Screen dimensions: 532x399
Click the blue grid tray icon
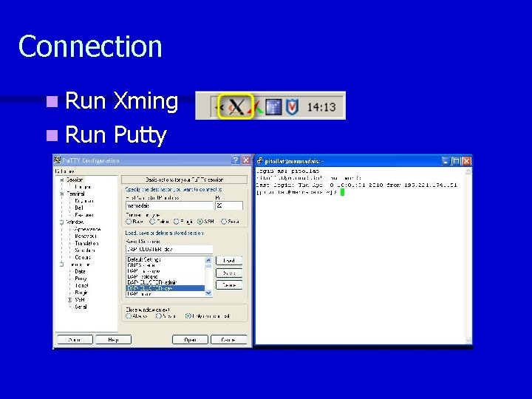[x=273, y=107]
